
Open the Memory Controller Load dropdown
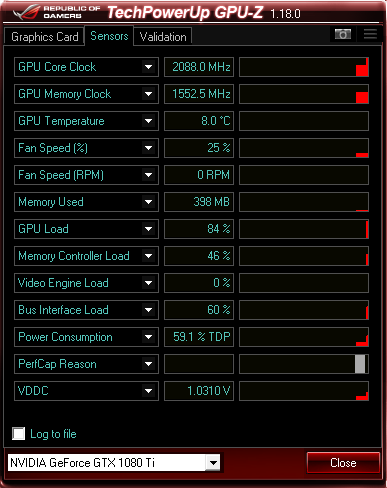(x=148, y=256)
